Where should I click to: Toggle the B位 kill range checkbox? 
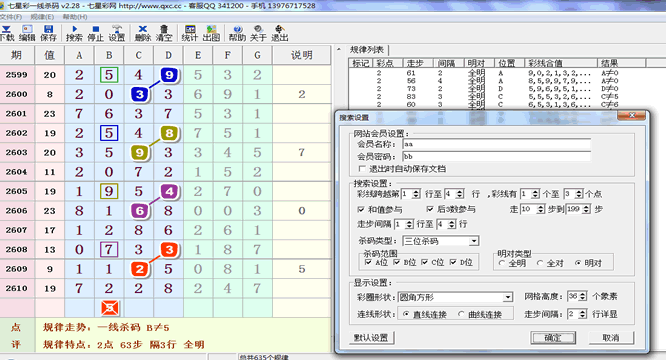(x=397, y=262)
